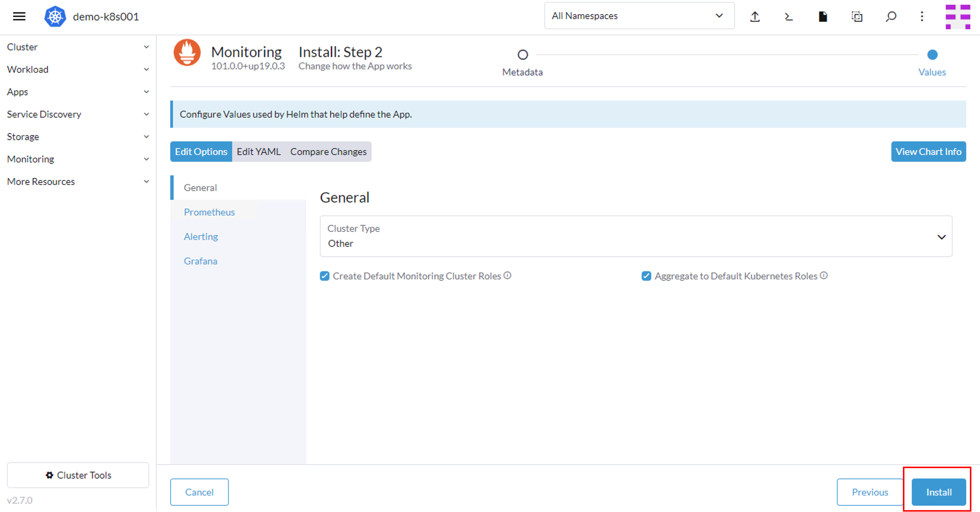Expand the Service Discovery sidebar section
Viewport: 980px width, 512px height.
tap(78, 114)
